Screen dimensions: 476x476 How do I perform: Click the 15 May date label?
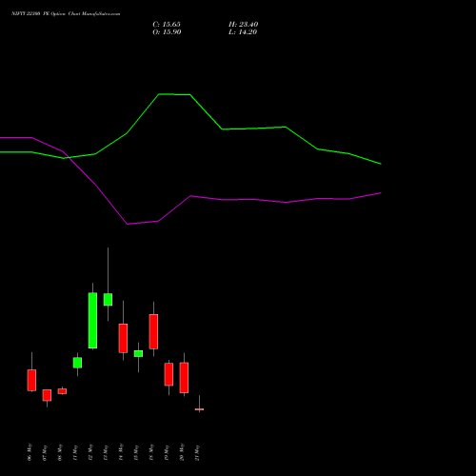(136, 452)
